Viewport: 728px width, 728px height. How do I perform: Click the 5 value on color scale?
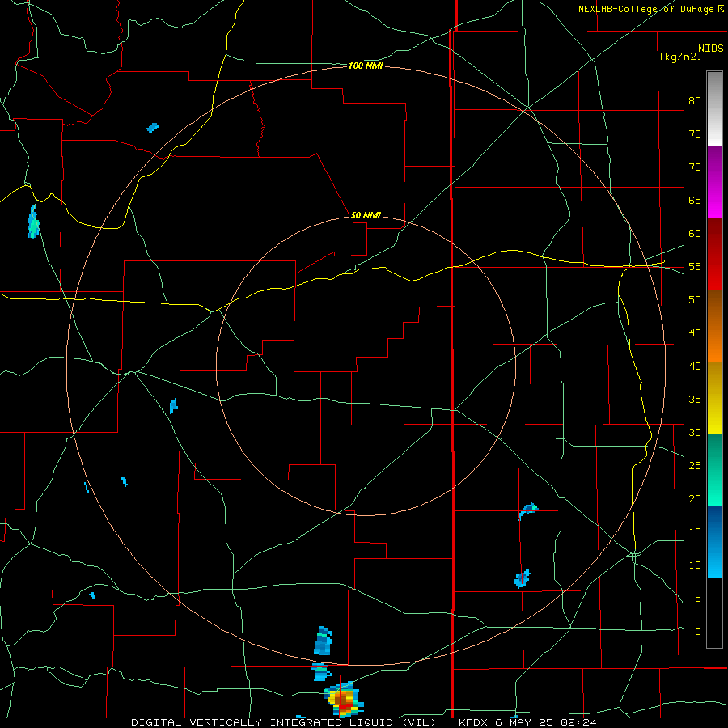tap(698, 599)
